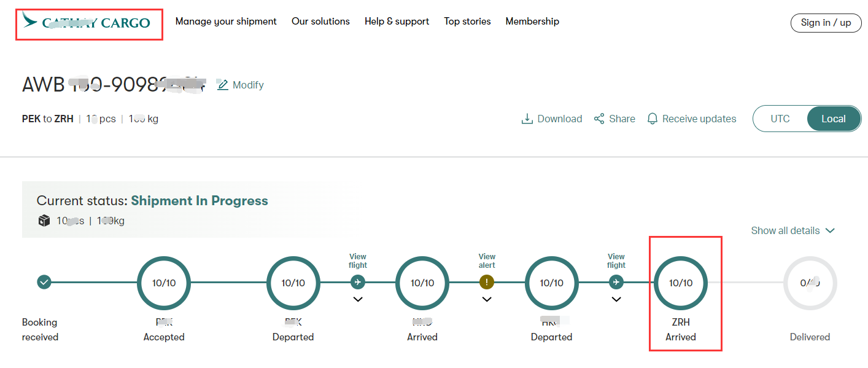Click the Share icon
868x368 pixels.
pos(599,119)
